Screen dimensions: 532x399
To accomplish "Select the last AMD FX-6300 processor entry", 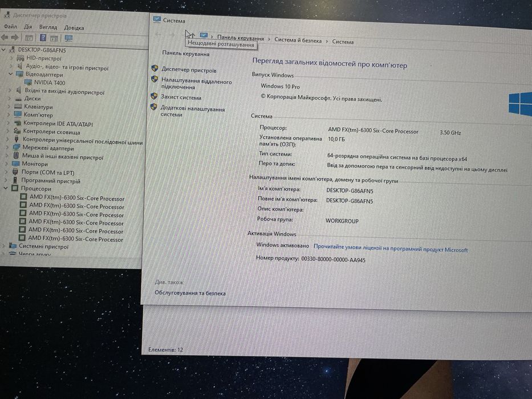I will click(75, 239).
